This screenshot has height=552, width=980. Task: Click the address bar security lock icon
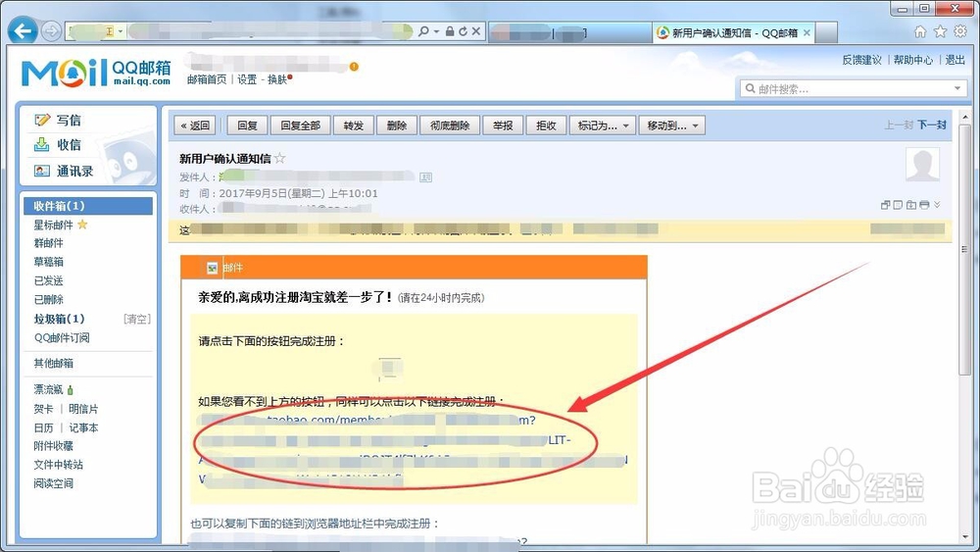(x=450, y=30)
